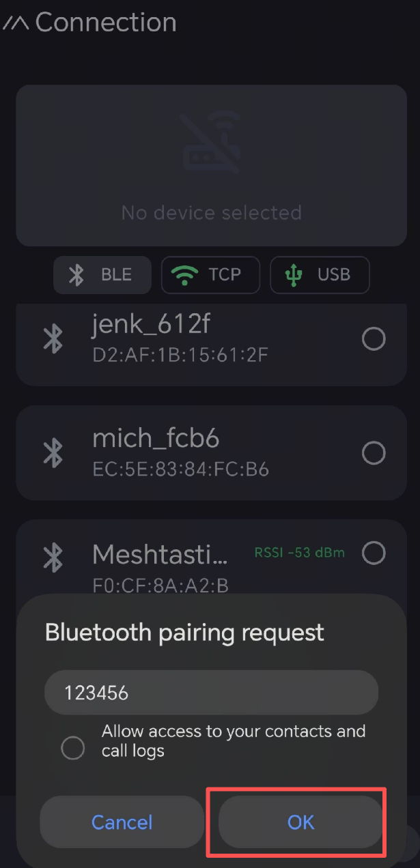Tap the crossed-out router icon

211,143
